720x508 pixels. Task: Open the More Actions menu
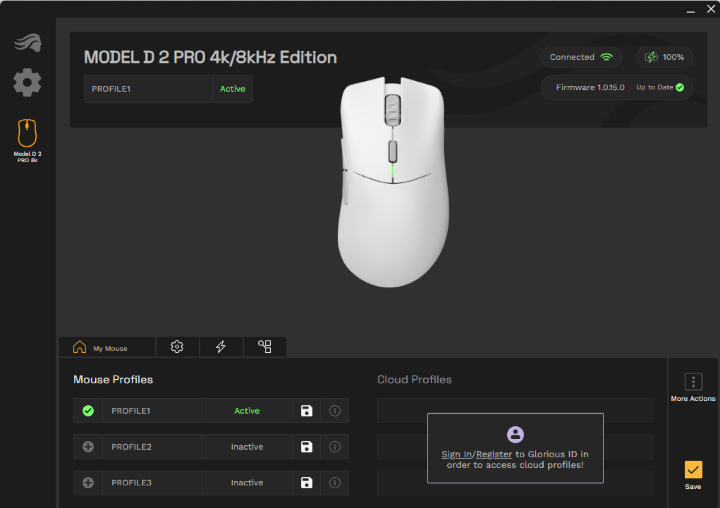(x=693, y=387)
